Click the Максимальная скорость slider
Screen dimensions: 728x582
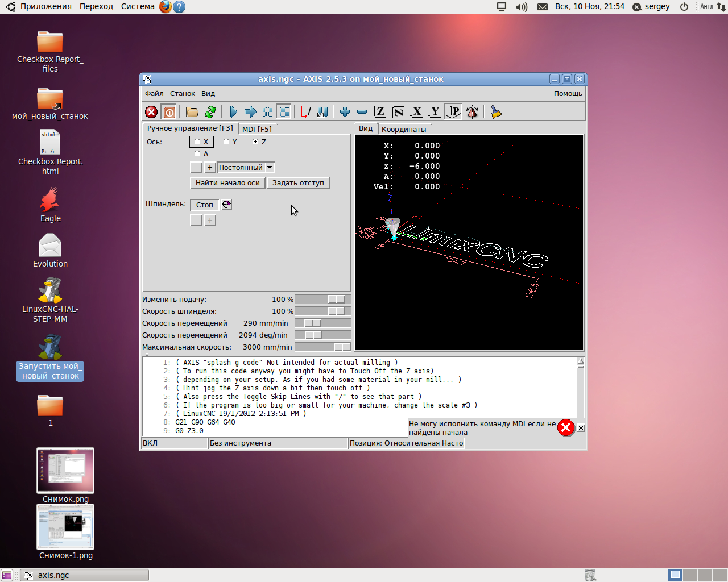click(x=322, y=347)
